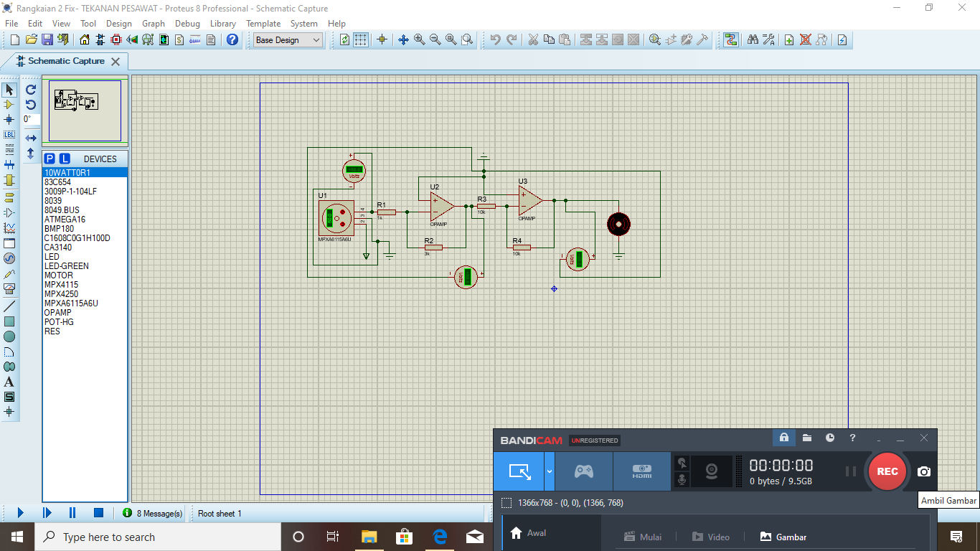The image size is (980, 551).
Task: Click the Rotate Clockwise icon
Action: tap(31, 90)
